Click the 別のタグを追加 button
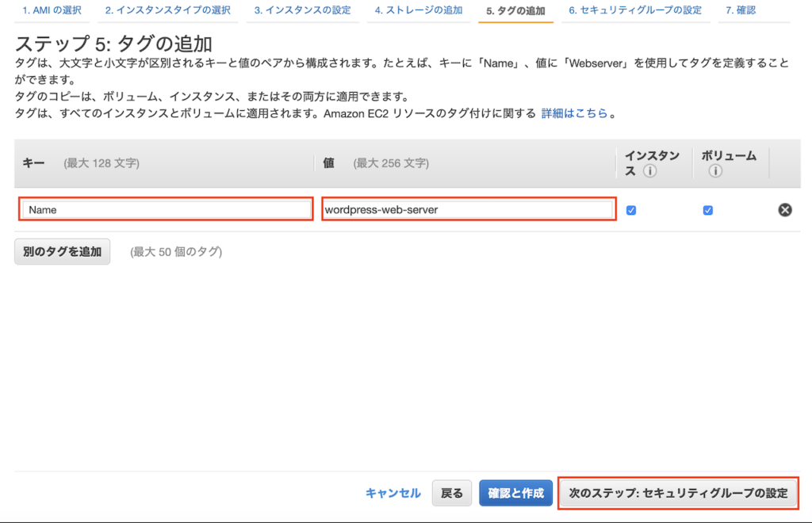812x523 pixels. 62,252
